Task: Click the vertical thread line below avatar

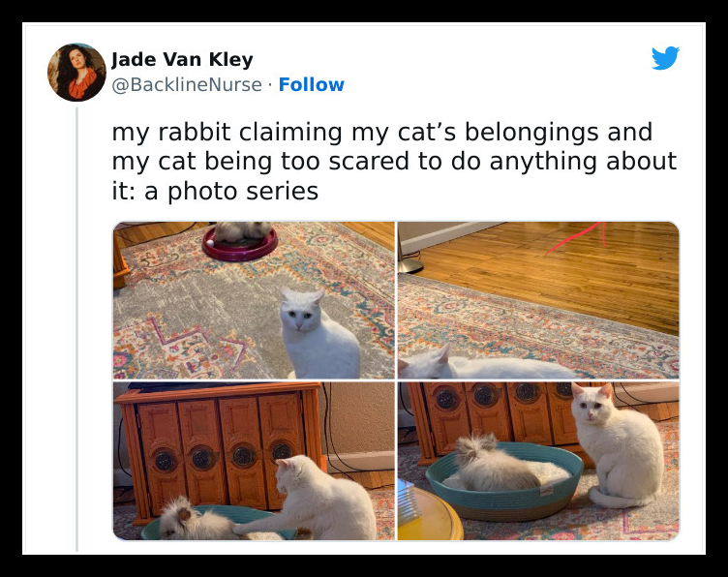Action: [77, 329]
